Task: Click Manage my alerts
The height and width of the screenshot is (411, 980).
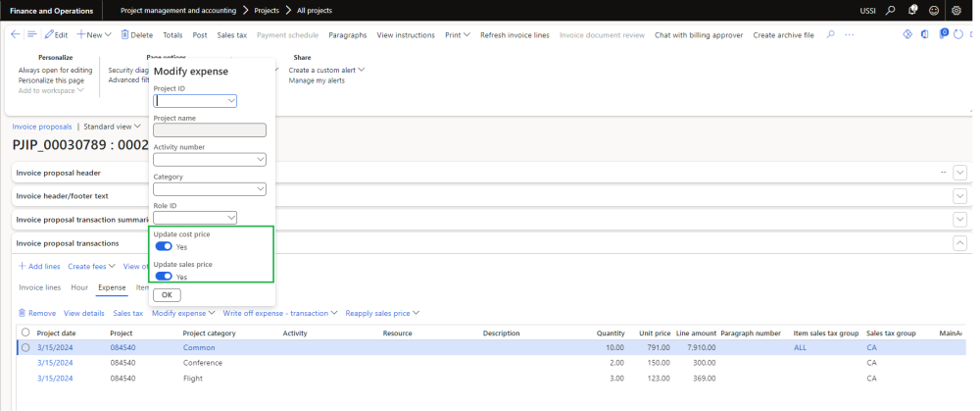Action: [x=317, y=80]
